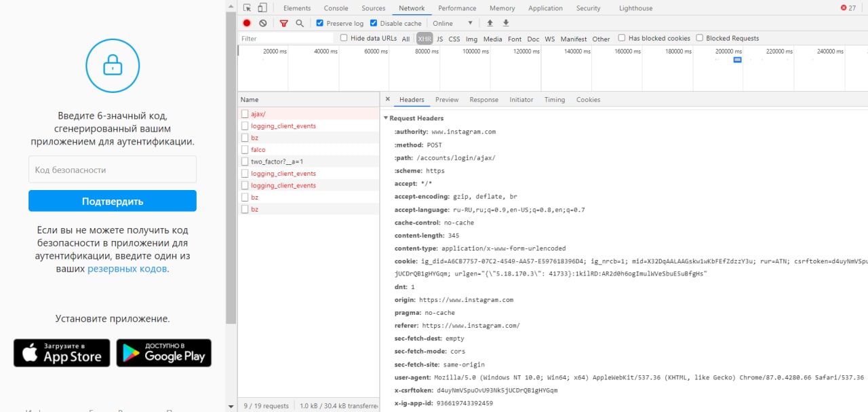Screen dimensions: 868x412
Task: Open the Preview tab of request
Action: click(x=447, y=100)
